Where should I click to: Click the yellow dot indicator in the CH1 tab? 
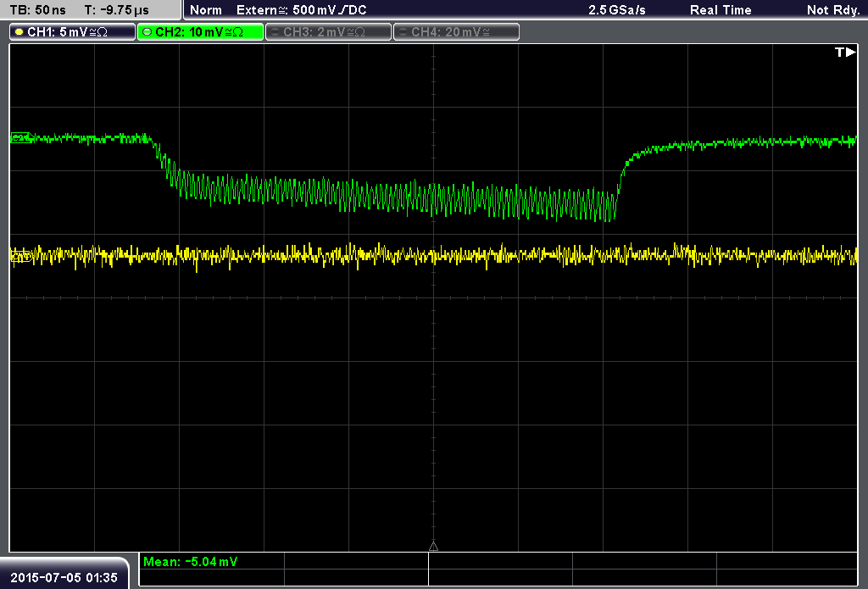pyautogui.click(x=19, y=32)
